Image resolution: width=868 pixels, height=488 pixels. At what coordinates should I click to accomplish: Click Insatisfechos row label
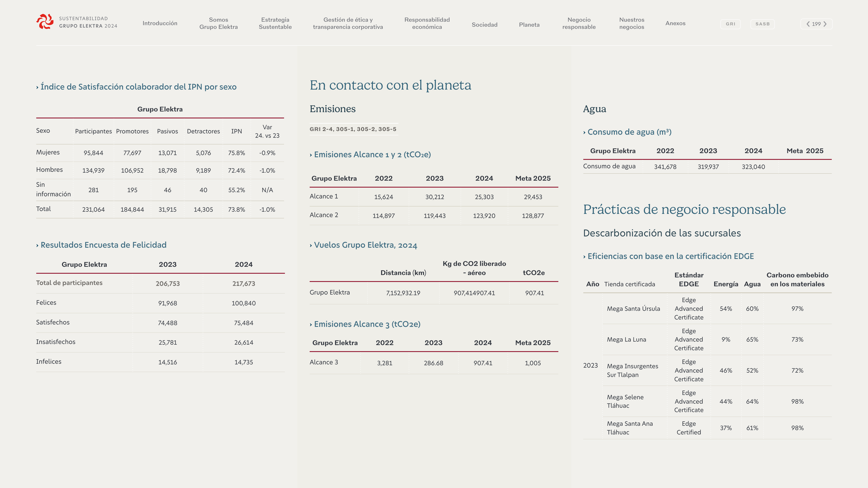56,342
